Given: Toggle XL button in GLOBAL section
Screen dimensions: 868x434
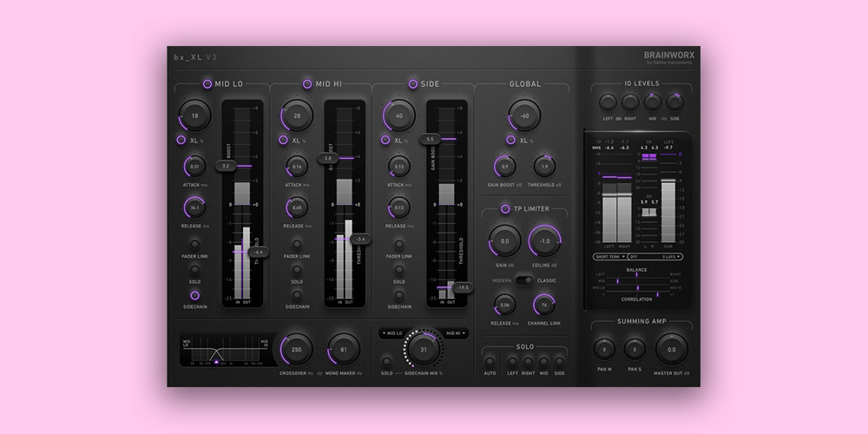Looking at the screenshot, I should point(510,140).
